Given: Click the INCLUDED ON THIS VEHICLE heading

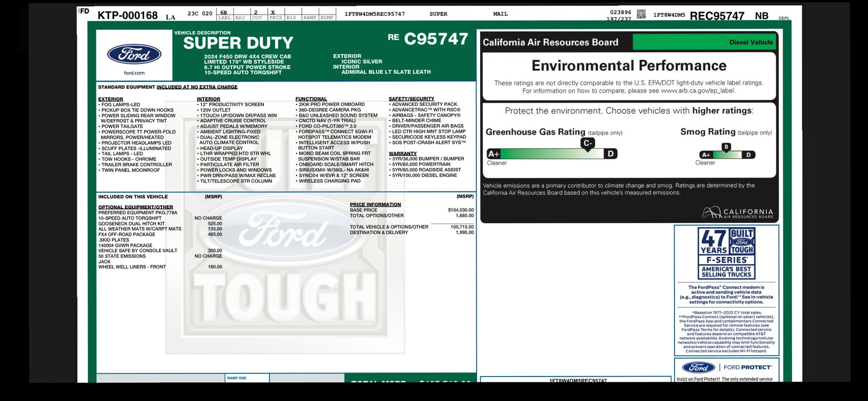Looking at the screenshot, I should pos(133,197).
